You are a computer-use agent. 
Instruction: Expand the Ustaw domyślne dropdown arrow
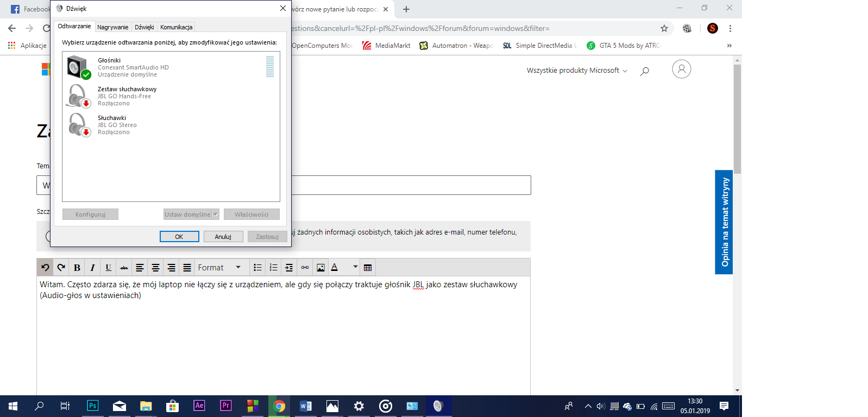pos(216,214)
